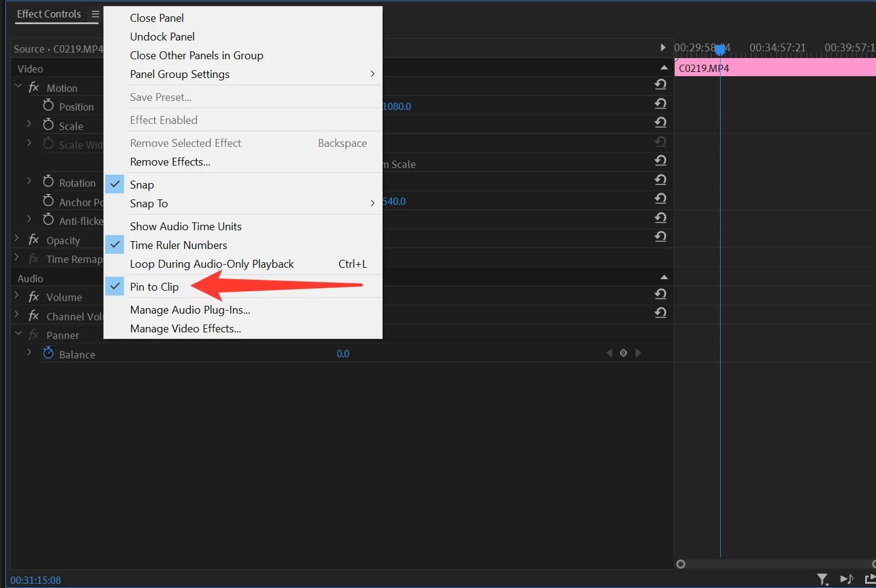Collapse the Video effects section arrow
876x588 pixels.
click(664, 68)
